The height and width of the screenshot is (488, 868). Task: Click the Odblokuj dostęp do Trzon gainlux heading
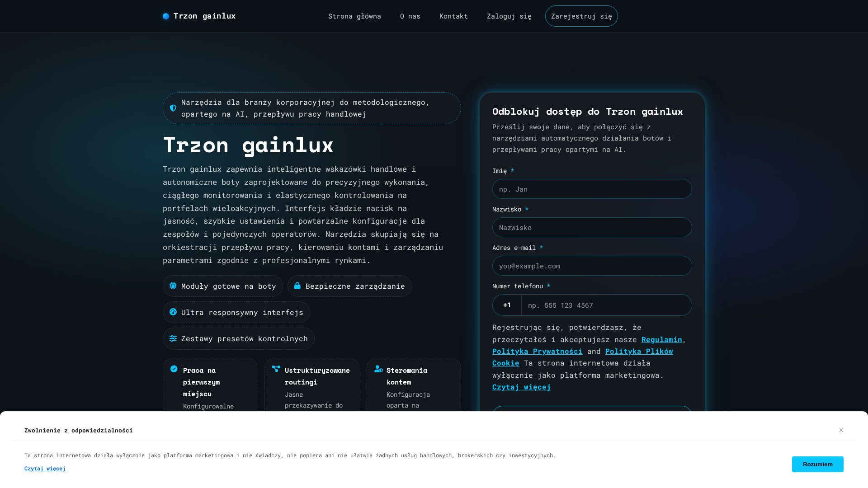(587, 112)
